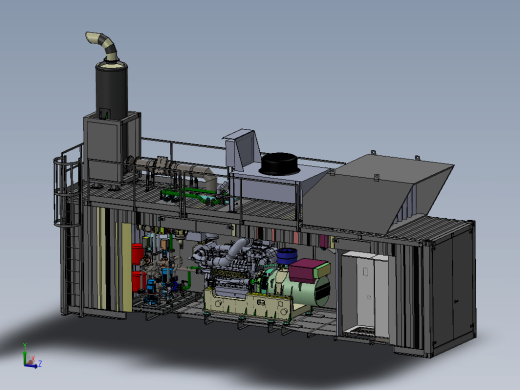Select the curved exhaust outlet elbow at top
Image resolution: width=520 pixels, height=390 pixels.
(102, 45)
